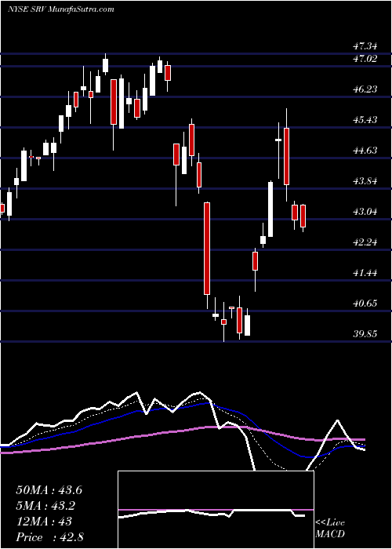This screenshot has height=549, width=392.
Task: Click the 45.43 price level label
Action: click(x=365, y=120)
